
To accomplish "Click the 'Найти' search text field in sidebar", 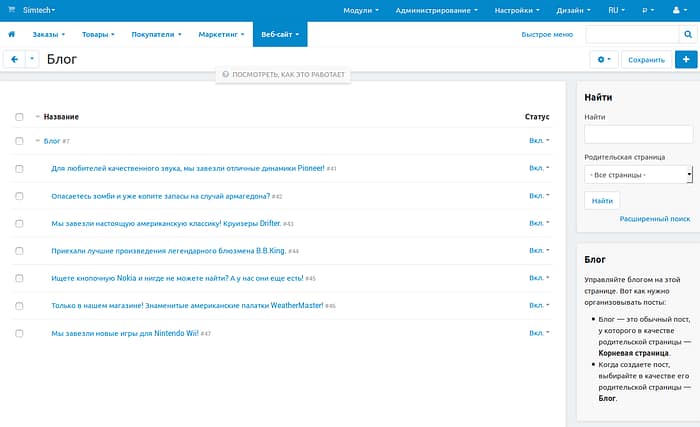I will pyautogui.click(x=638, y=134).
